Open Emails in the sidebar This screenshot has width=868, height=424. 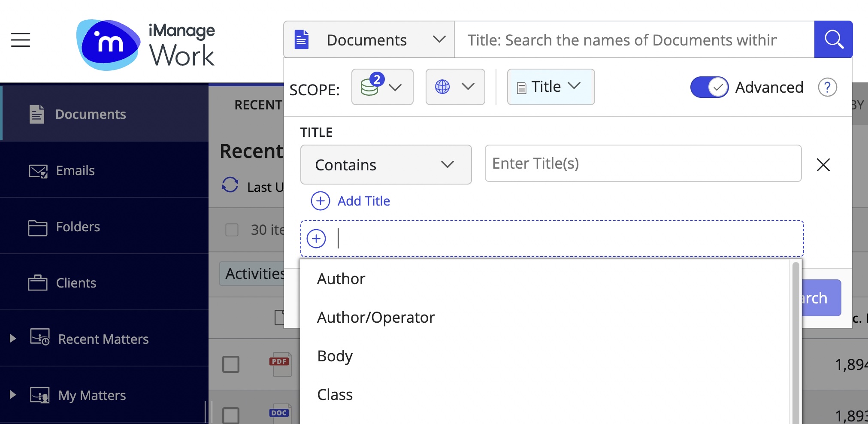pyautogui.click(x=104, y=170)
